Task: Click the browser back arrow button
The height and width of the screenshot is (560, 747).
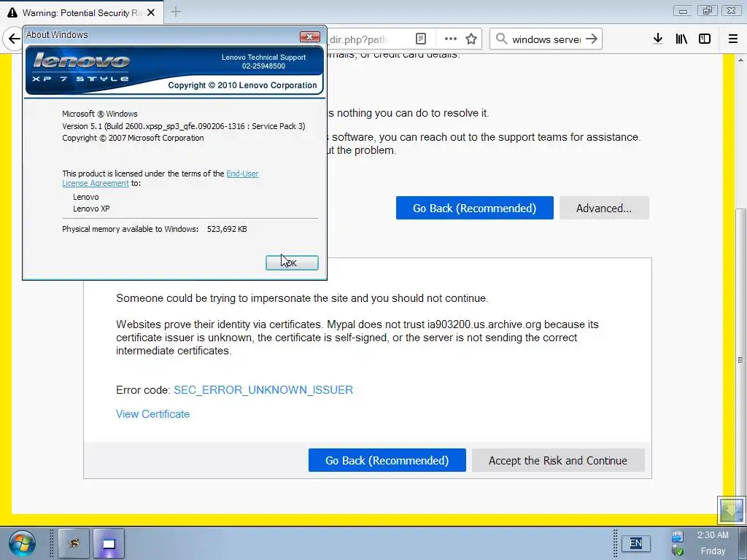Action: coord(13,39)
